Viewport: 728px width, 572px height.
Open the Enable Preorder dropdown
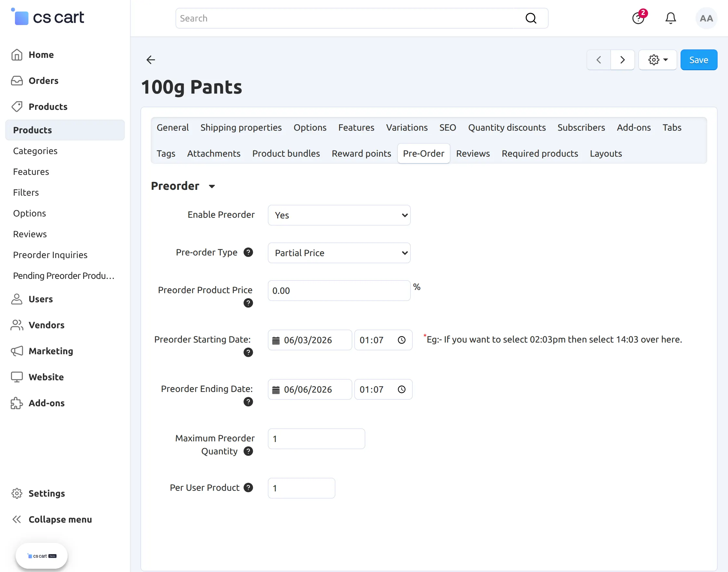339,215
